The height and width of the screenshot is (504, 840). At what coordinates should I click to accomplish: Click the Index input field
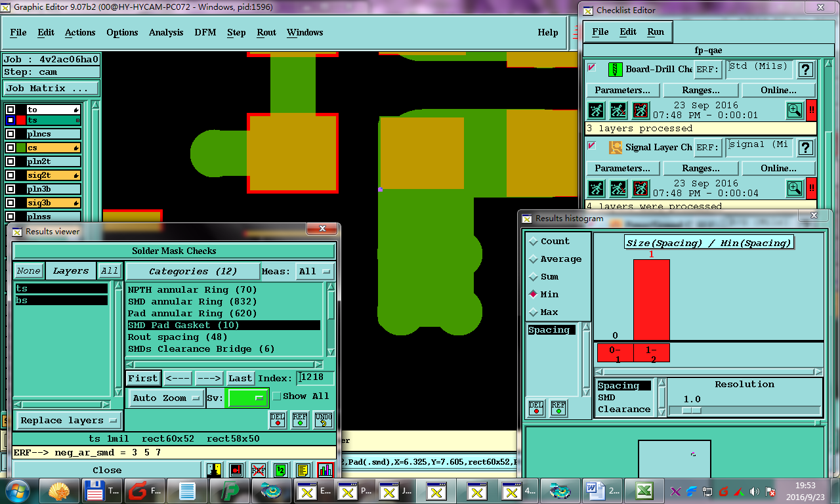tap(315, 378)
